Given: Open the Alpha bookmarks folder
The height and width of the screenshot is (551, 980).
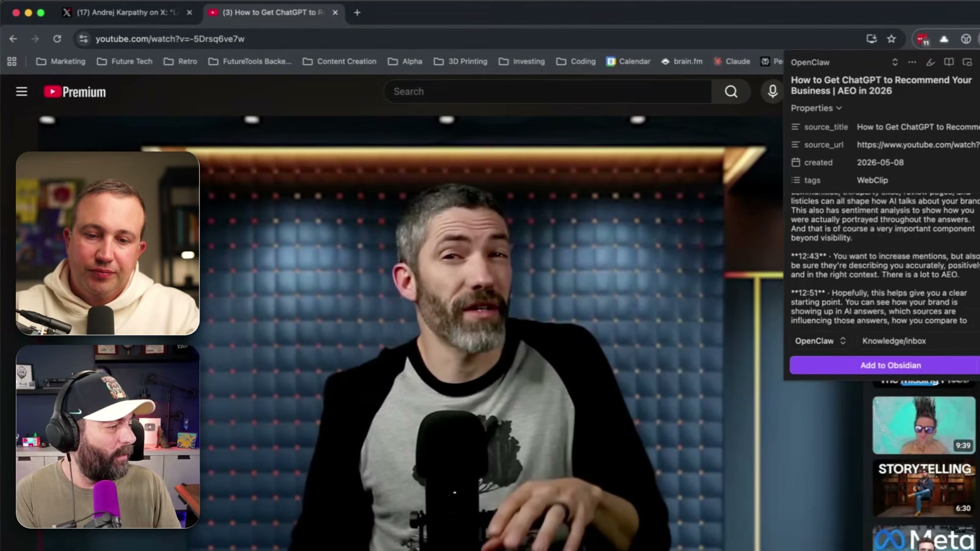Looking at the screenshot, I should click(405, 61).
